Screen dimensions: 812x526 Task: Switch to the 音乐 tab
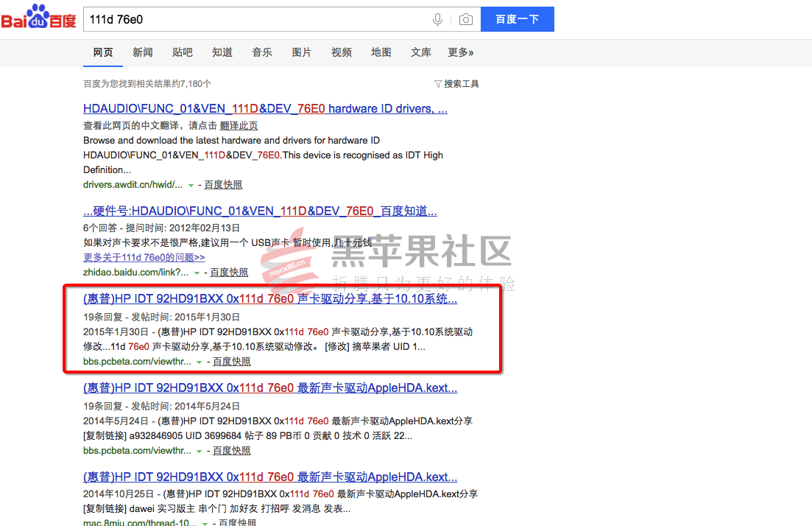click(262, 52)
